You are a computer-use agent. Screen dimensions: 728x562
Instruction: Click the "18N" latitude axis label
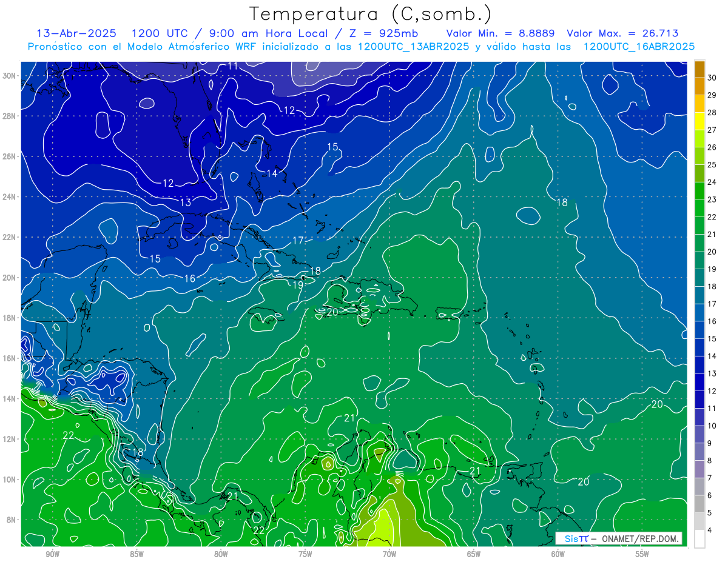pos(10,318)
